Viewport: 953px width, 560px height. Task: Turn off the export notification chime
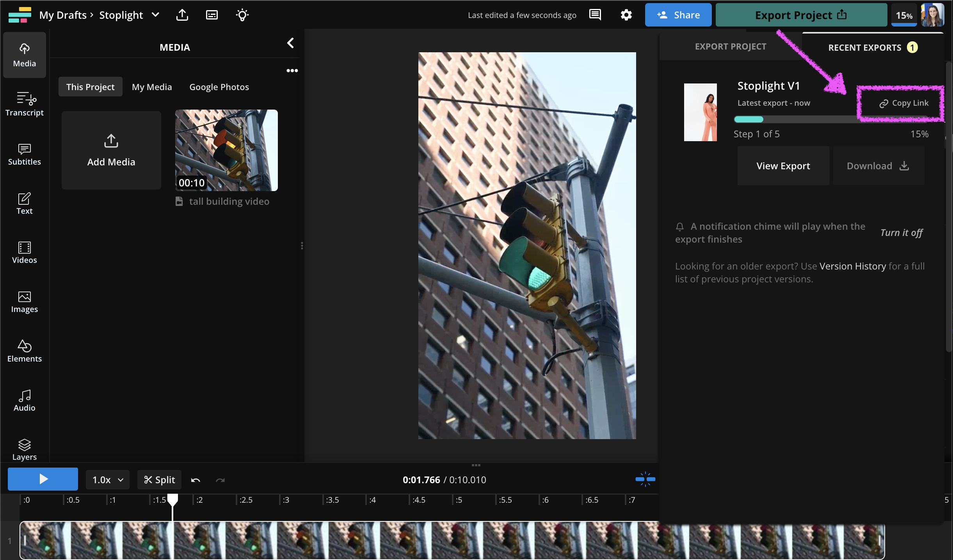(x=901, y=233)
